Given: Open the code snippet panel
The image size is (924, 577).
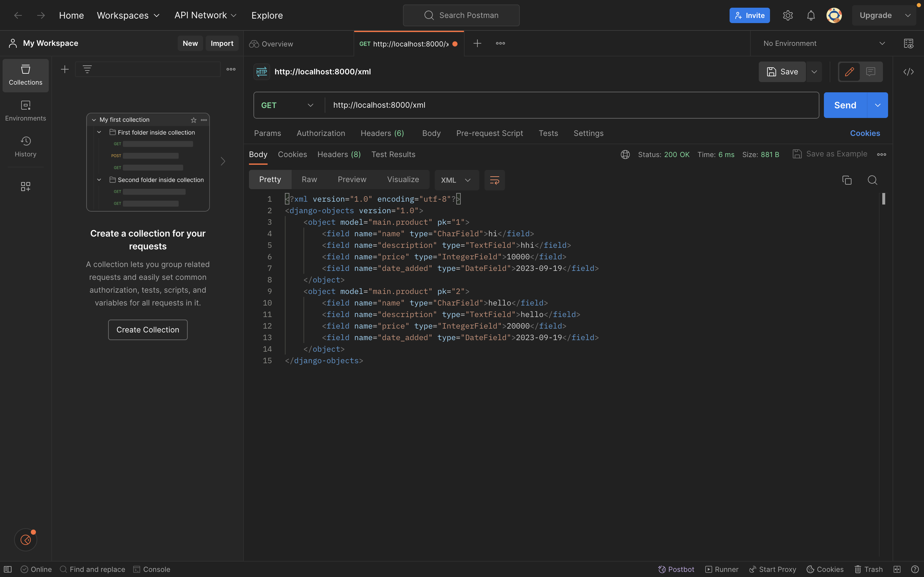Looking at the screenshot, I should pyautogui.click(x=909, y=72).
